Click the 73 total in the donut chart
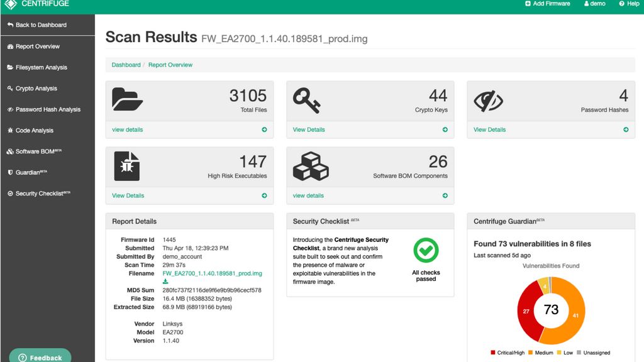 [551, 309]
